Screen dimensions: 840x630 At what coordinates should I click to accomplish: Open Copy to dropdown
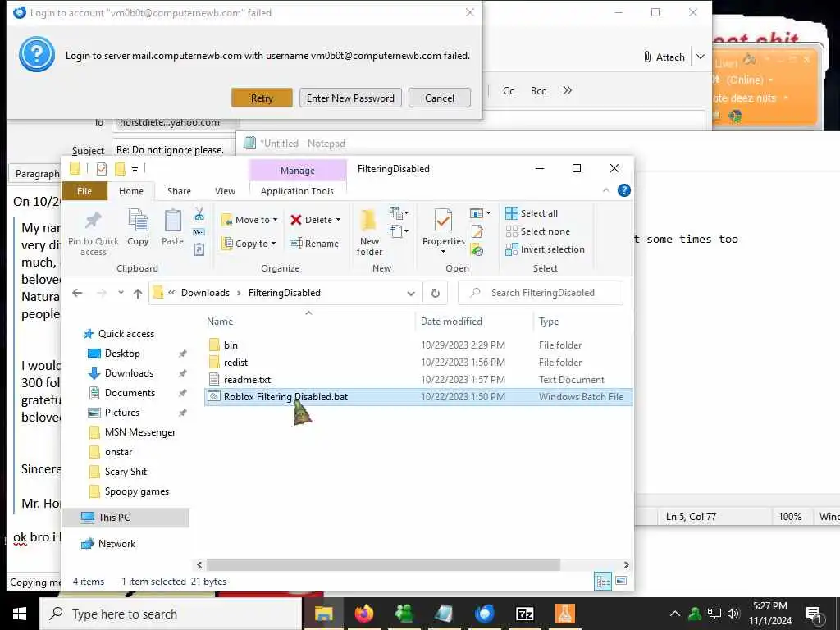tap(249, 244)
